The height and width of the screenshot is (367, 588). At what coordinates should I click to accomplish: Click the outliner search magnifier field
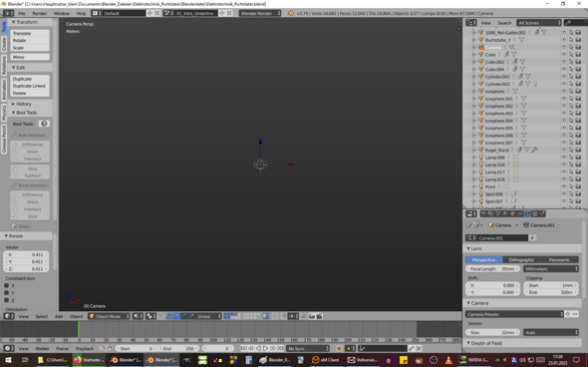[x=575, y=23]
